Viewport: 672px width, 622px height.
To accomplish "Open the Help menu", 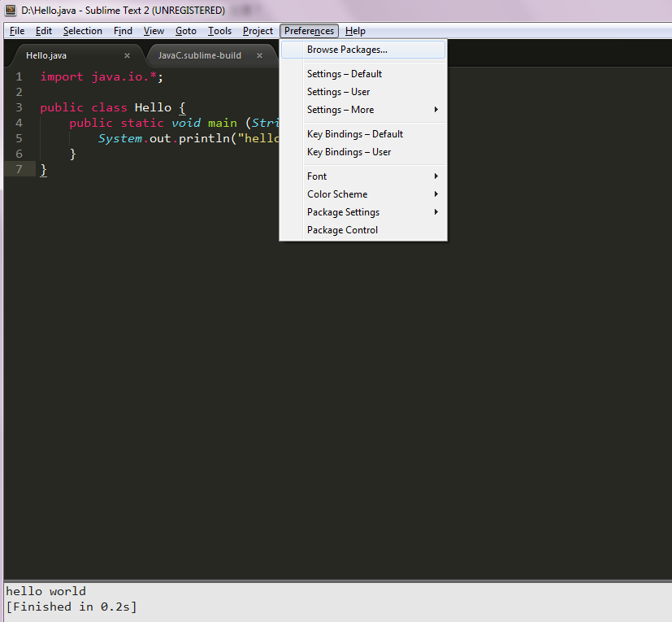I will pos(355,31).
